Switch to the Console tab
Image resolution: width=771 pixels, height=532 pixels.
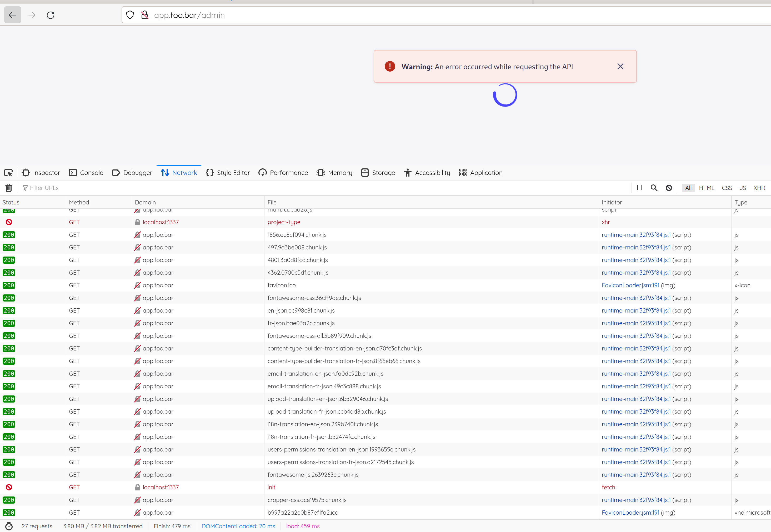(86, 173)
